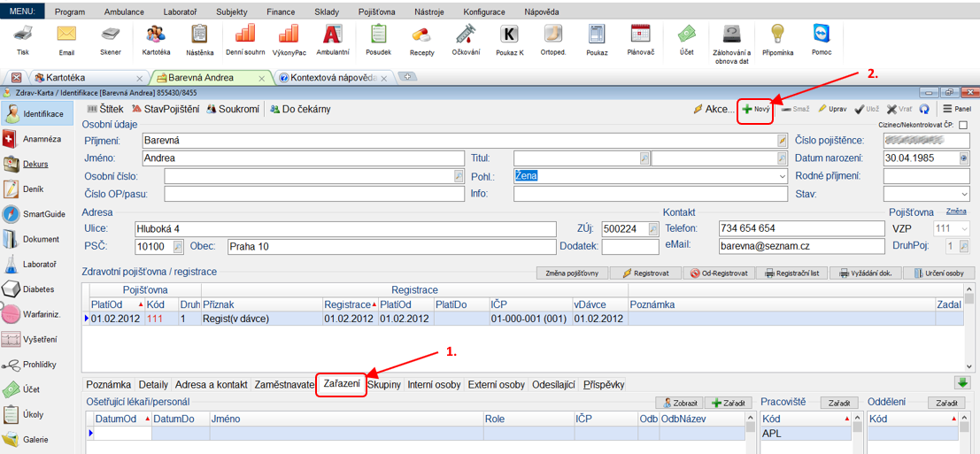Switch to the Kontextová nápověda tab
The width and height of the screenshot is (980, 454).
click(x=338, y=77)
